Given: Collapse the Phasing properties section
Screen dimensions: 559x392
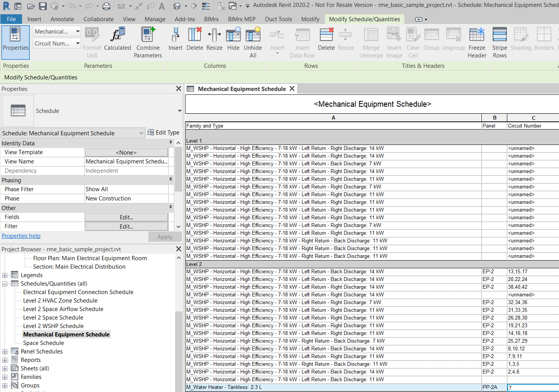Looking at the screenshot, I should click(x=171, y=180).
